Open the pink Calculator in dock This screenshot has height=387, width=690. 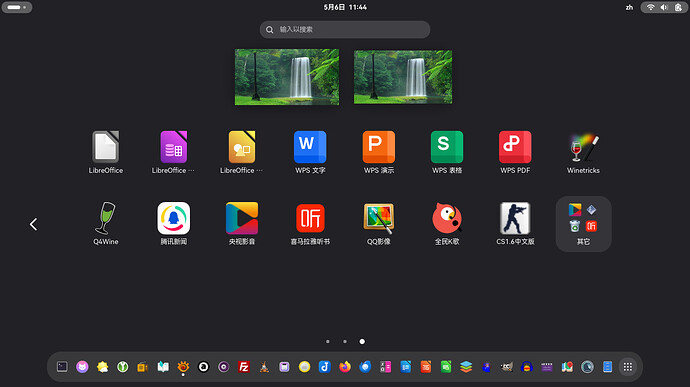click(x=385, y=366)
